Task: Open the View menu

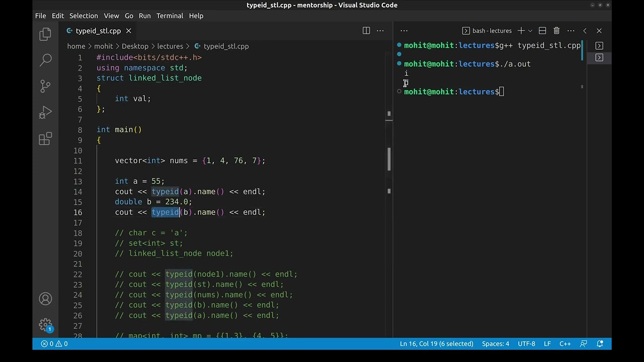Action: 111,16
